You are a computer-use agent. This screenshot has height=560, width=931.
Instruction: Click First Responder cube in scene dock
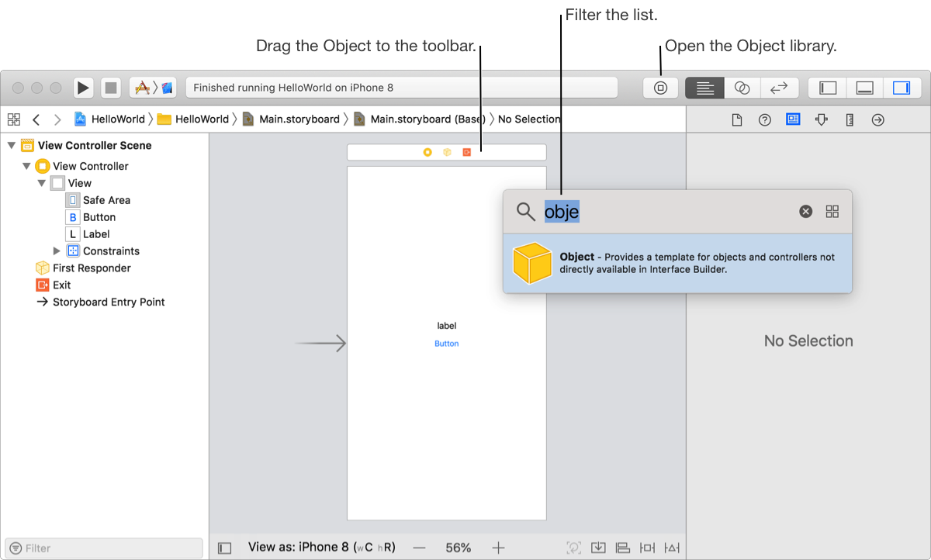tap(447, 152)
